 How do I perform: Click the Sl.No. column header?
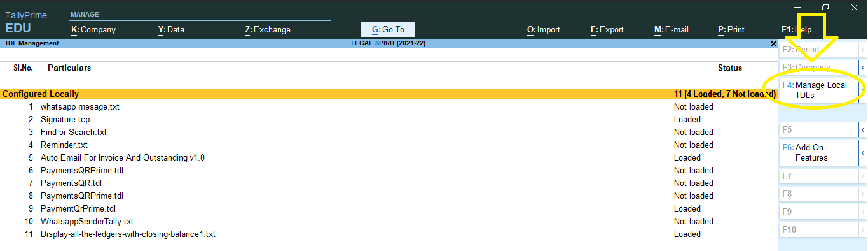pyautogui.click(x=23, y=68)
